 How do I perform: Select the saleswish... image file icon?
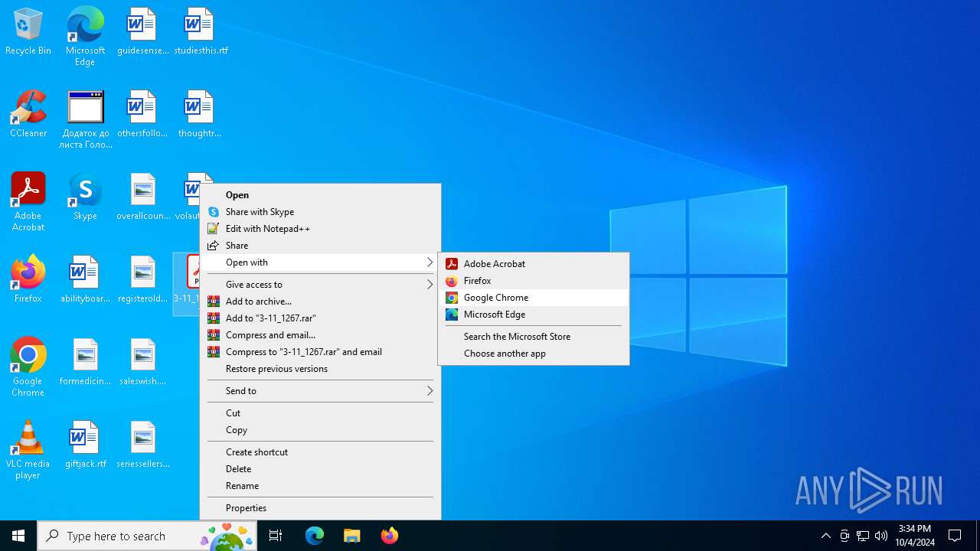coord(143,363)
